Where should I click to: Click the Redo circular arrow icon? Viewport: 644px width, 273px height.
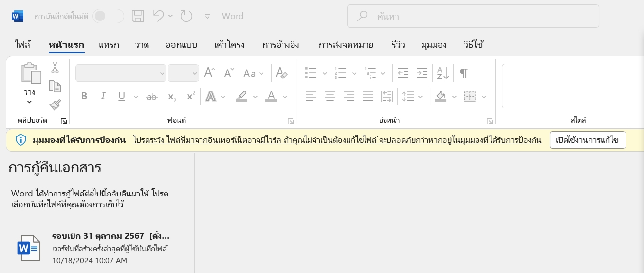[186, 16]
